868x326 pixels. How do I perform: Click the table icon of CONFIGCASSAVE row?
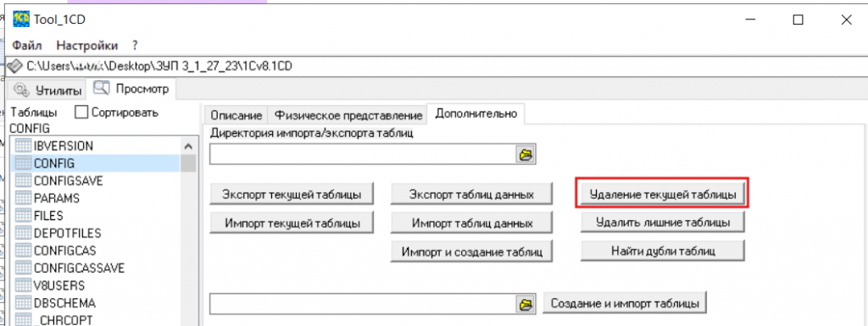[x=23, y=268]
